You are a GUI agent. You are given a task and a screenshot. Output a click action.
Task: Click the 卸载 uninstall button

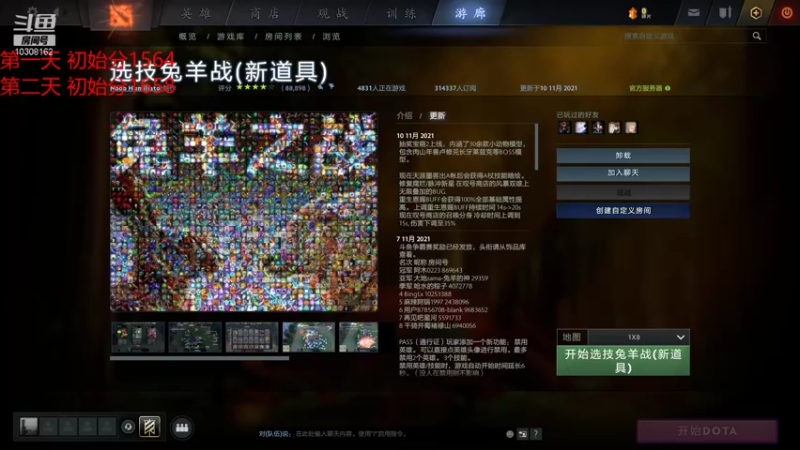click(x=623, y=156)
